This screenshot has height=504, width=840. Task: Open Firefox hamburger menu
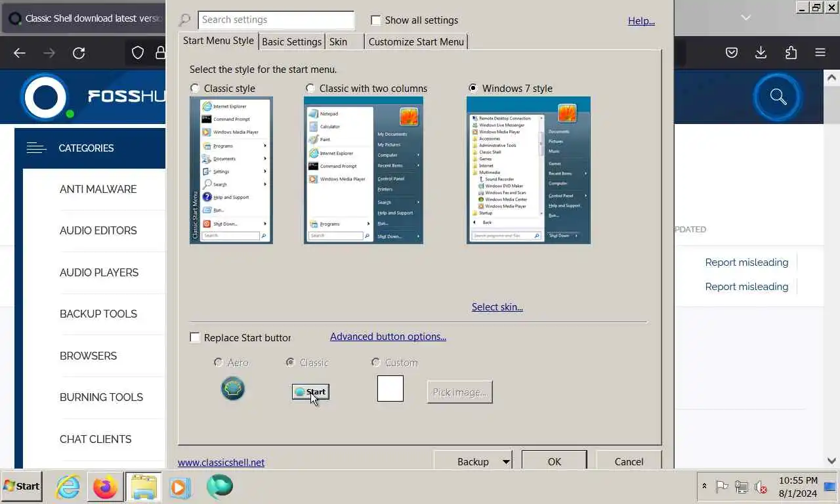[x=820, y=52]
